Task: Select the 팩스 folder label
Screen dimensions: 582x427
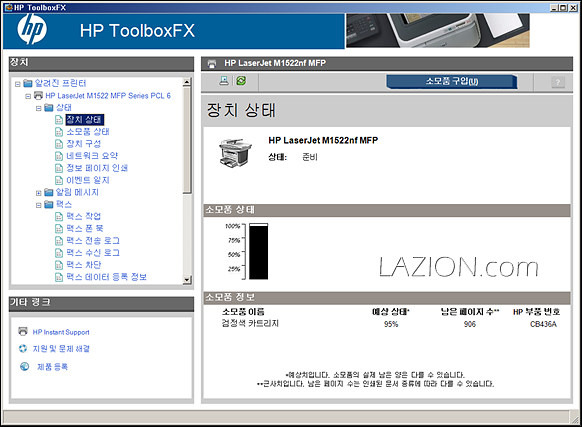Action: [64, 204]
